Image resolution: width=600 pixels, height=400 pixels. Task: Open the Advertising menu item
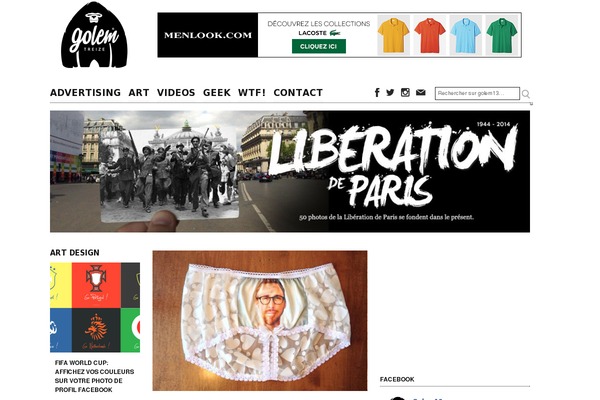[x=85, y=93]
